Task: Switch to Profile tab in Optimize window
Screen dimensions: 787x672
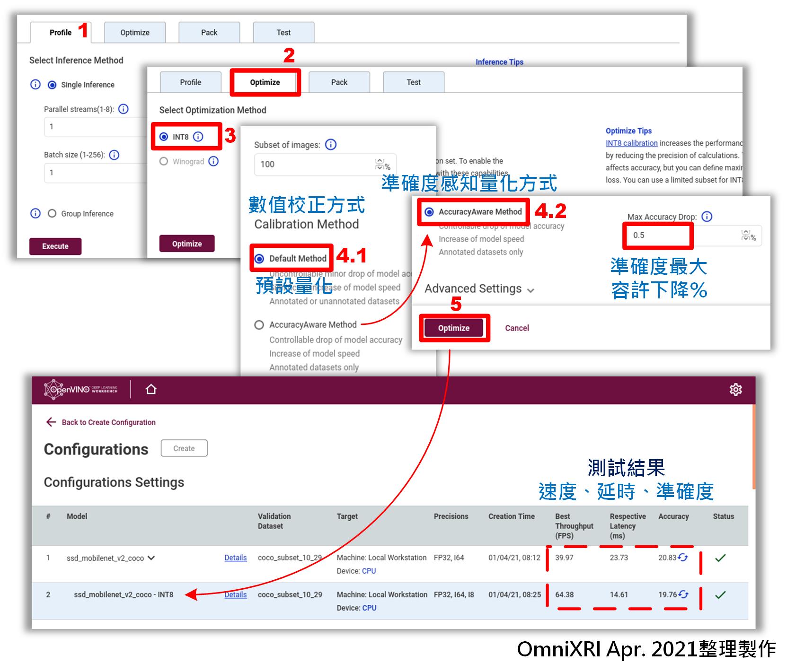Action: pos(191,82)
